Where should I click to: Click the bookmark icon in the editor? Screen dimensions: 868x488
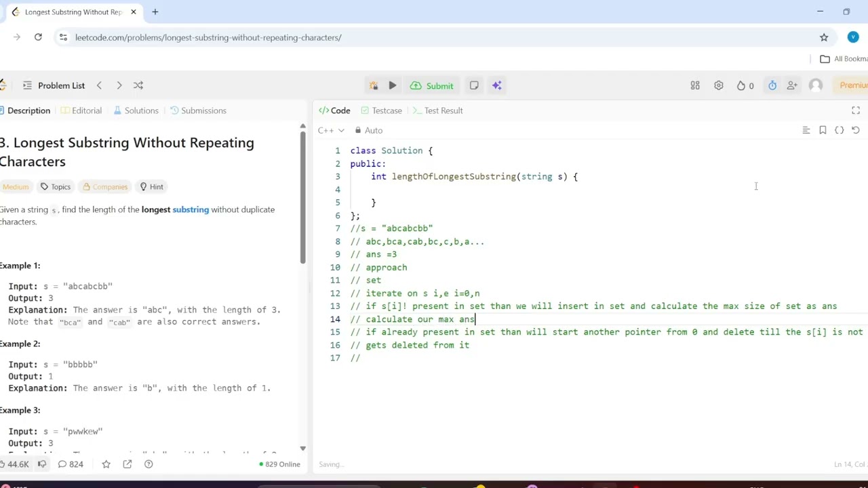coord(823,130)
